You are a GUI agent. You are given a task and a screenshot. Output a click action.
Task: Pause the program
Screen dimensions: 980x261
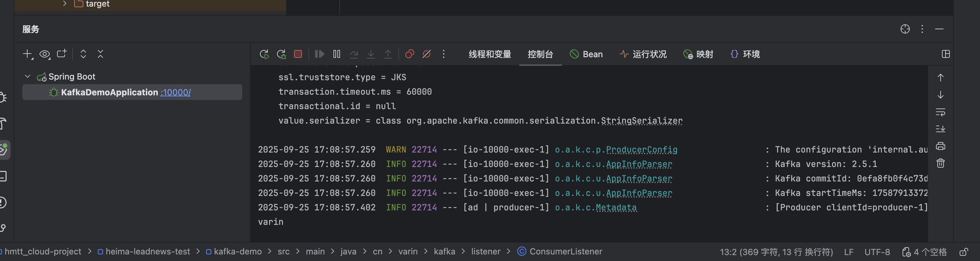(337, 54)
